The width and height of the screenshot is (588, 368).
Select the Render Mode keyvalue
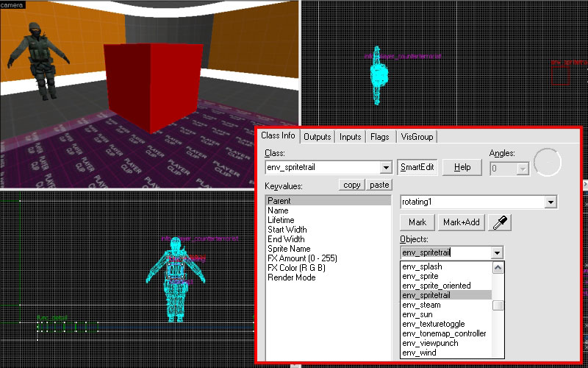328,277
